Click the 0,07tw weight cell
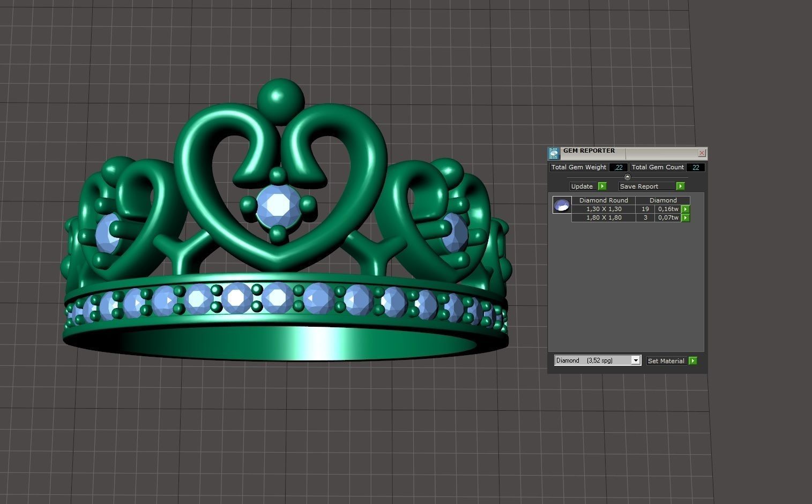This screenshot has height=504, width=812. [x=668, y=218]
